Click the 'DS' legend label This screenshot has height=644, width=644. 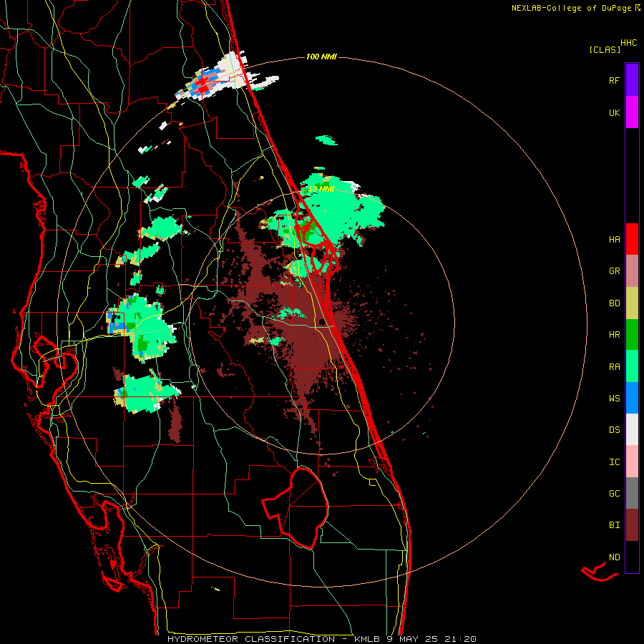tap(614, 430)
